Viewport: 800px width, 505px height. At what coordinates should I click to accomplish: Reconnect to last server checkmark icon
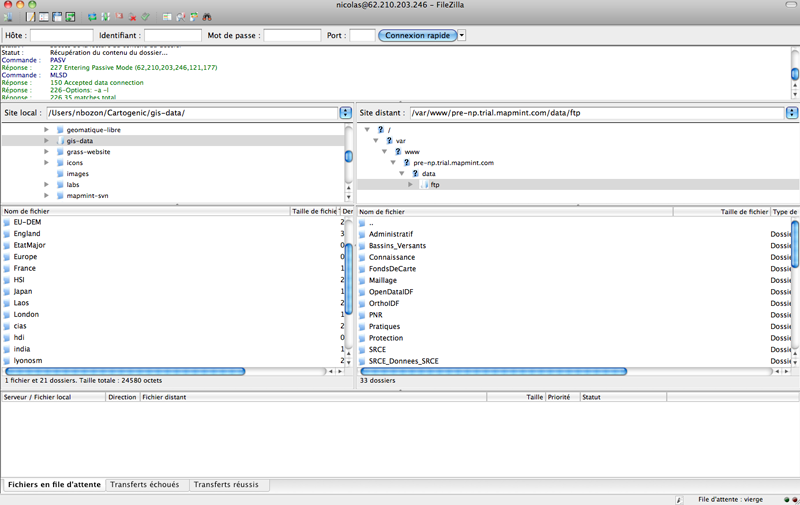[x=145, y=17]
